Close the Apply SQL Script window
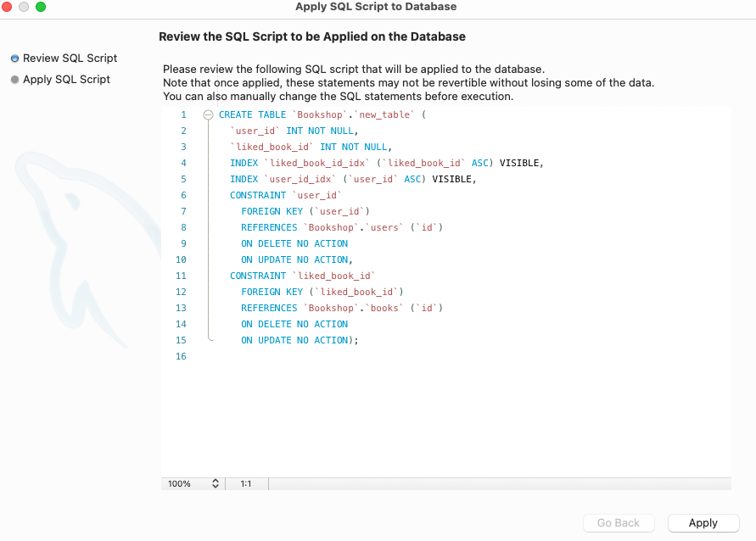Image resolution: width=756 pixels, height=541 pixels. pos(7,7)
